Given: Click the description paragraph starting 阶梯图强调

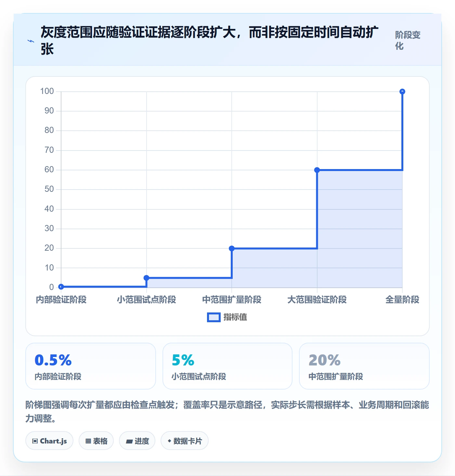Looking at the screenshot, I should coord(227,411).
